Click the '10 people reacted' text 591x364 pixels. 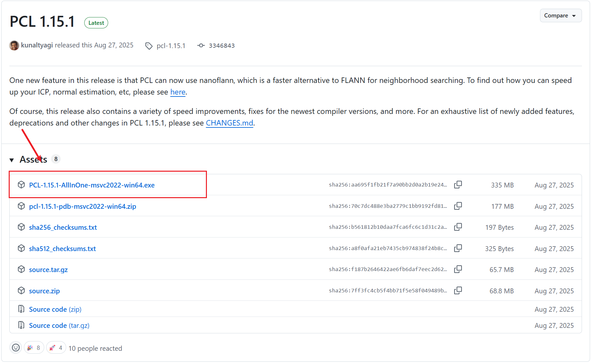point(95,349)
